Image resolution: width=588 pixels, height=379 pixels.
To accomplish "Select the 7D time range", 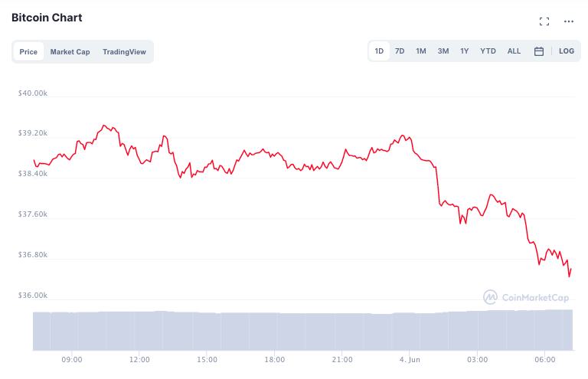I will pos(400,51).
